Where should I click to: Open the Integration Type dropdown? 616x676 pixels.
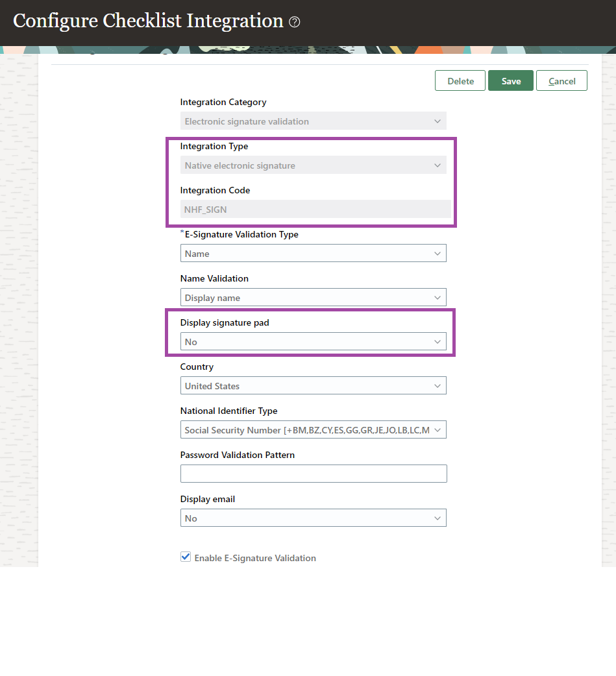pyautogui.click(x=313, y=165)
